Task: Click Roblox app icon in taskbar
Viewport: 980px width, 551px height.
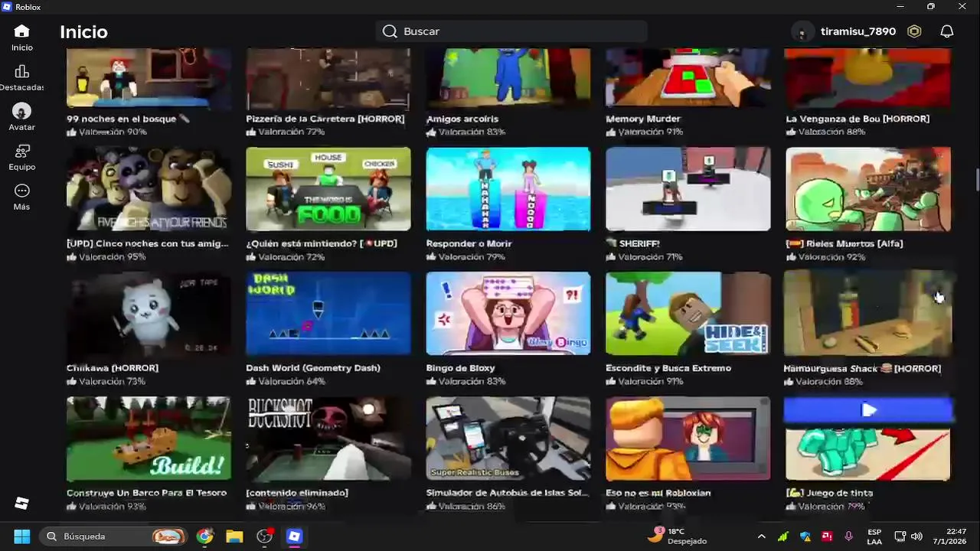Action: [295, 536]
